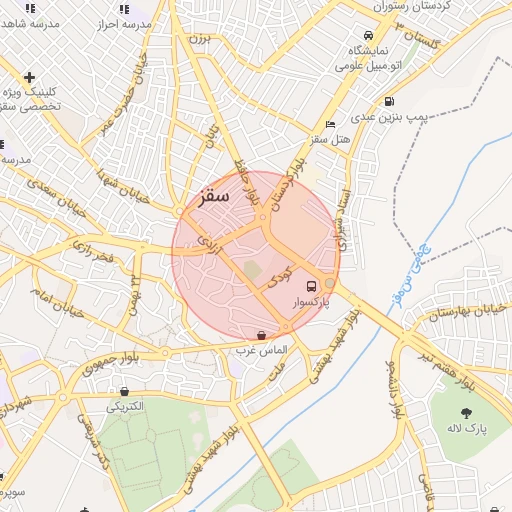The width and height of the screenshot is (512, 512).
Task: Select the کردستان رستوران restaurant label
Action: click(411, 6)
